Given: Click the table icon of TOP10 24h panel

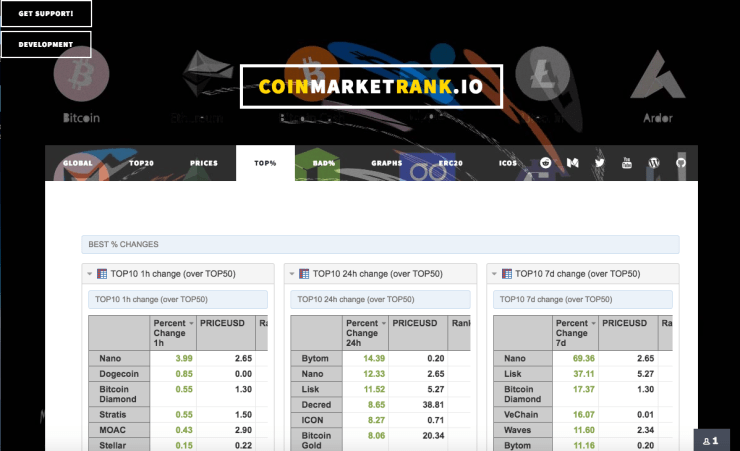Looking at the screenshot, I should 304,273.
